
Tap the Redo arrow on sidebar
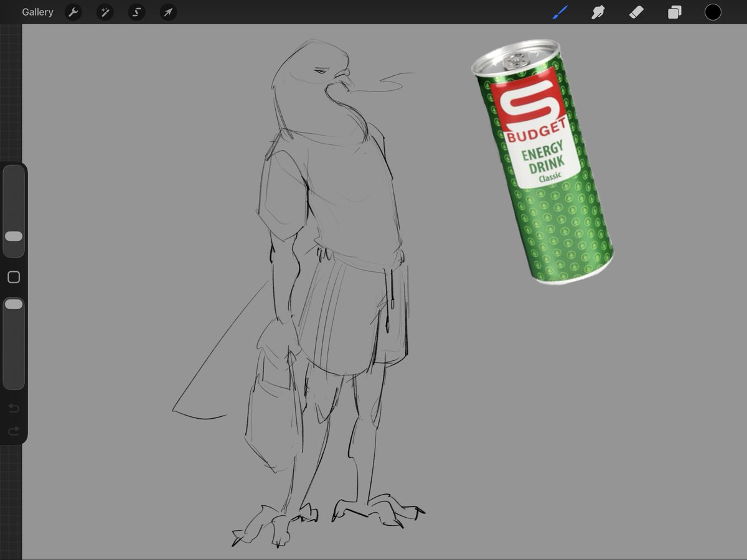point(14,431)
